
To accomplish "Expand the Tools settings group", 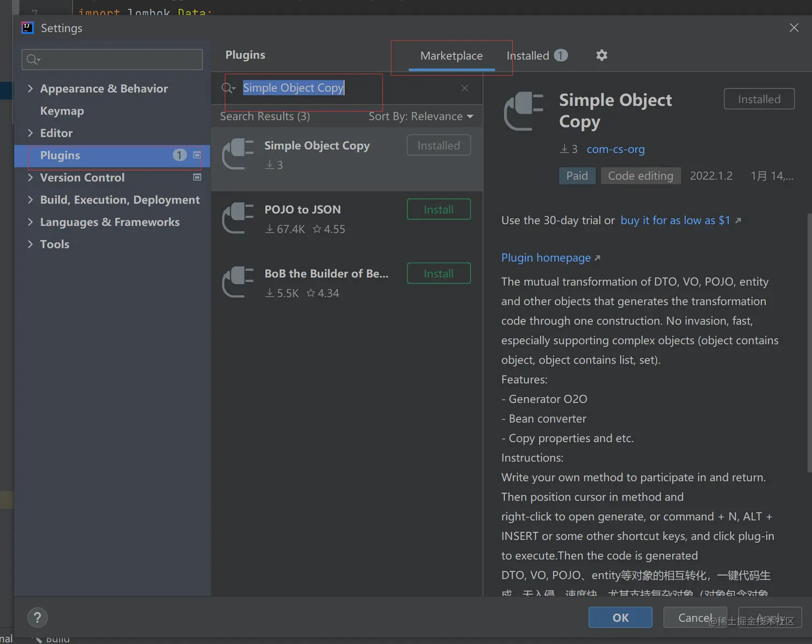I will coord(30,244).
